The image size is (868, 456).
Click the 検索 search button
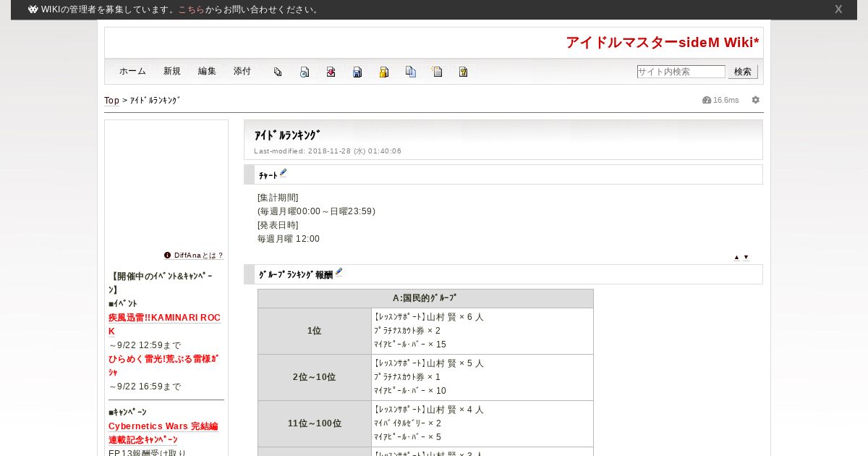(743, 72)
